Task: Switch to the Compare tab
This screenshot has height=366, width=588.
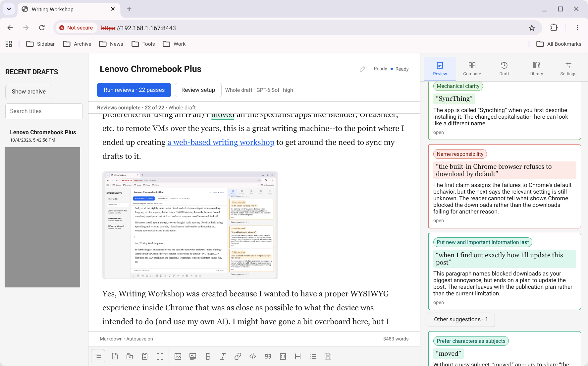Action: coord(472,69)
